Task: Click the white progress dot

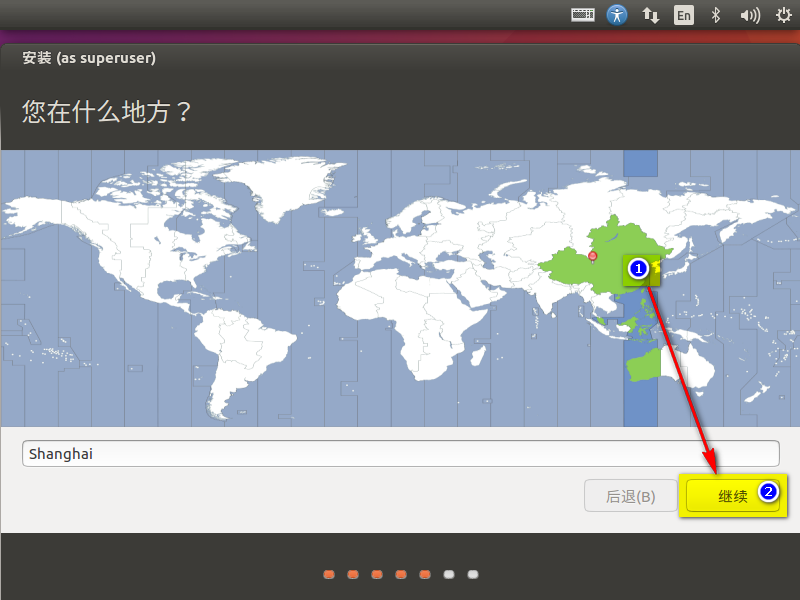Action: coord(448,575)
